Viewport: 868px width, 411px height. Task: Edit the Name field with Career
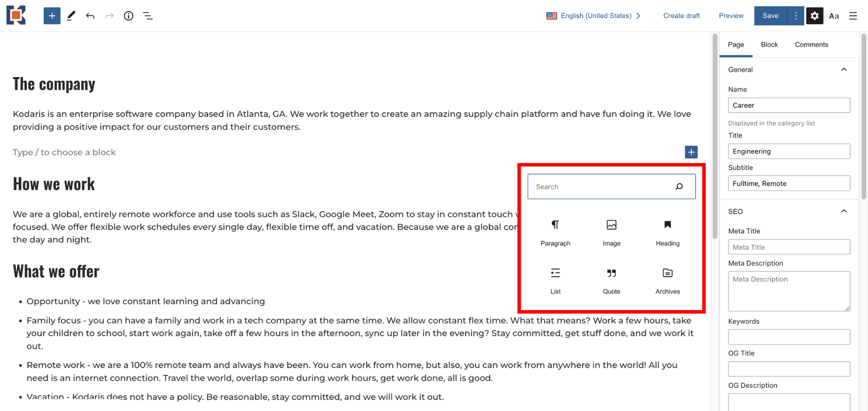point(789,105)
